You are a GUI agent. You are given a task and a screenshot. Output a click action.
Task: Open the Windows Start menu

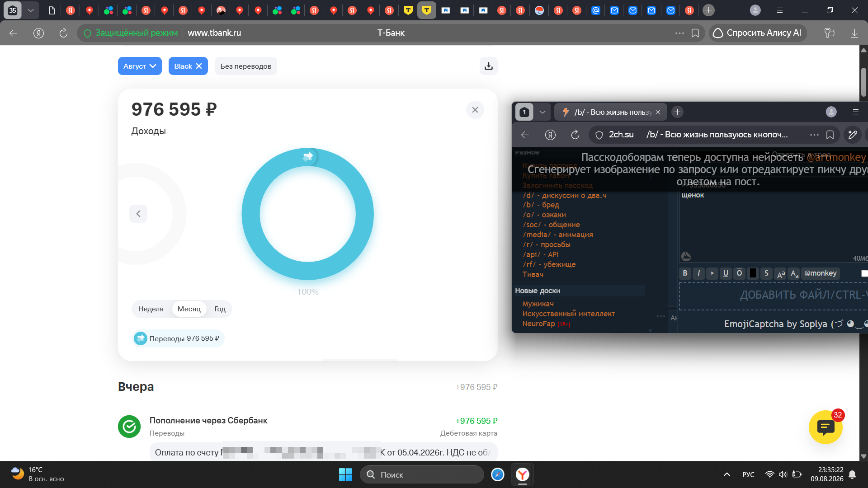click(345, 474)
